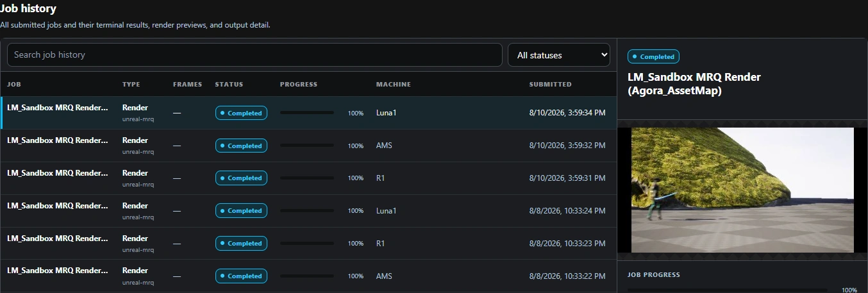Click the LM_Sandbox MRQ Render (Agora_AssetMap) title
Viewport: 868px width, 293px height.
694,84
